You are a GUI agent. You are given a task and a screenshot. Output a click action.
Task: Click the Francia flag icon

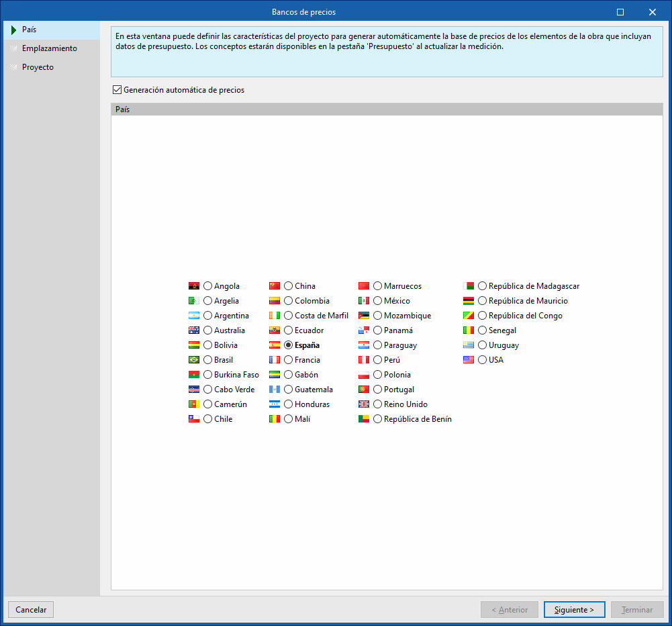275,360
